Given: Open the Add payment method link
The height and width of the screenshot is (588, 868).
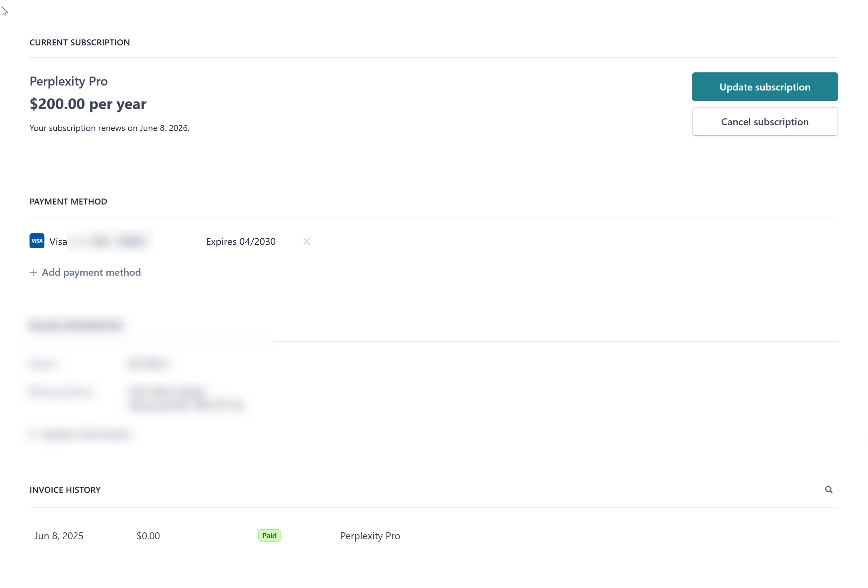Looking at the screenshot, I should [x=91, y=272].
